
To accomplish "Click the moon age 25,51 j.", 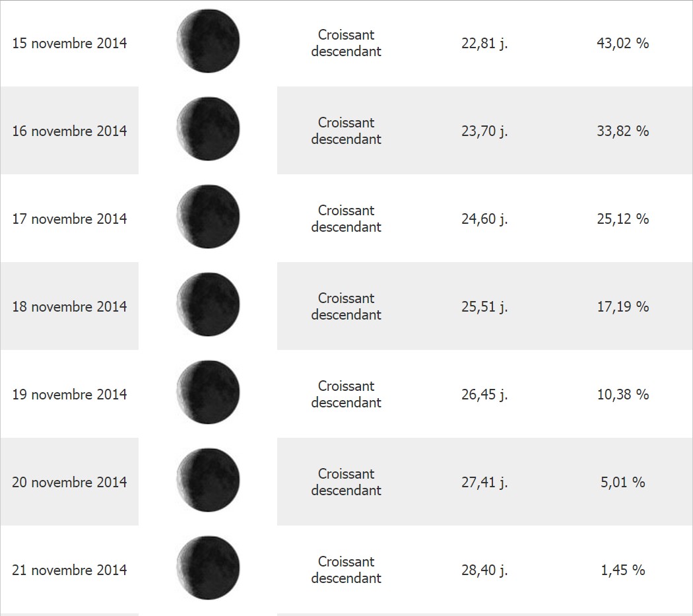I will pos(484,306).
